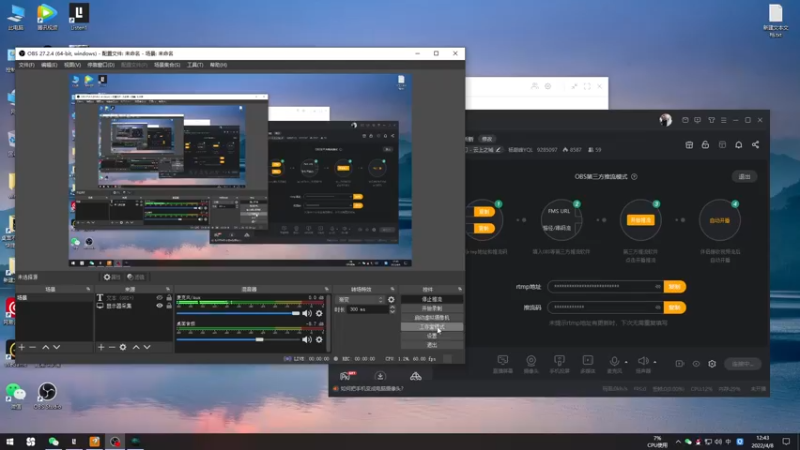The image size is (800, 450).
Task: Pop out Sources dock panel icon
Action: coord(168,289)
